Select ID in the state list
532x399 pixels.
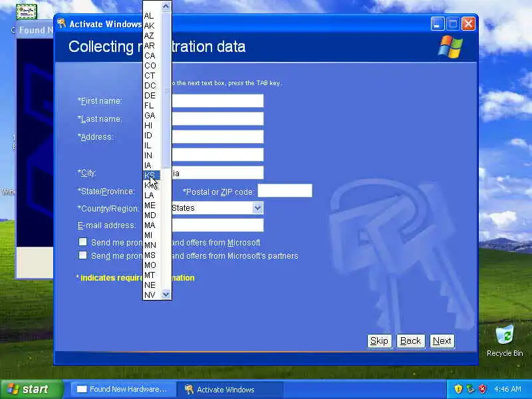[152, 136]
